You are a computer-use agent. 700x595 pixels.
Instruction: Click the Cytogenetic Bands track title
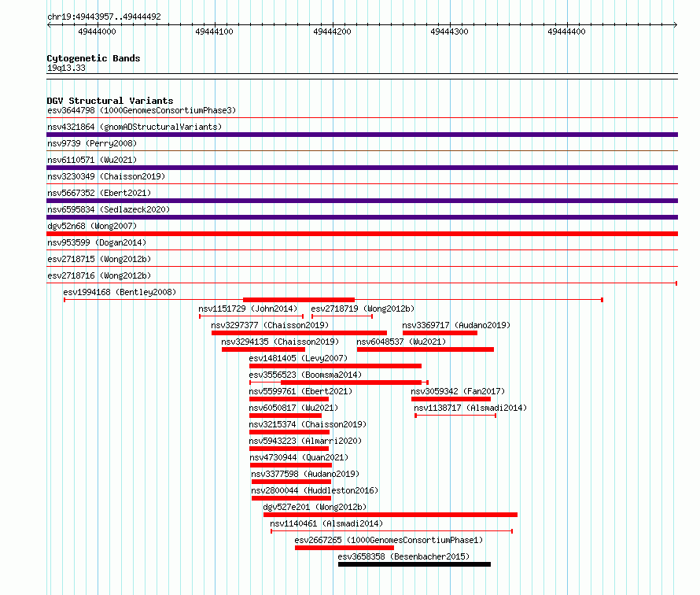coord(94,58)
